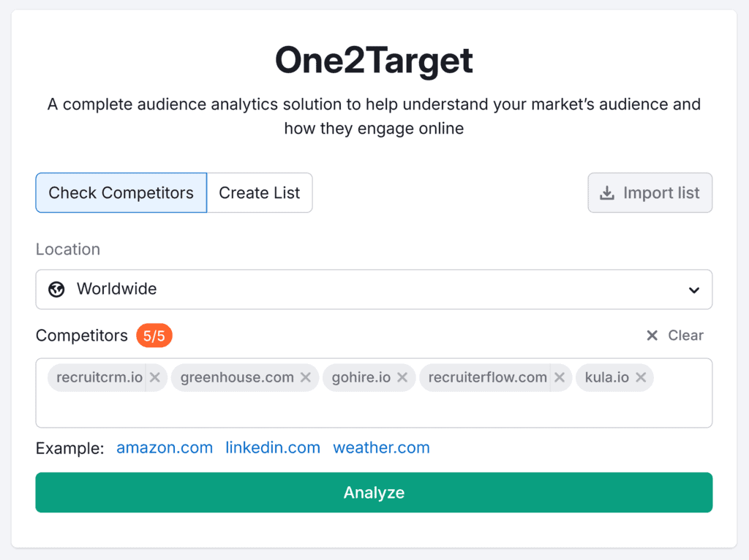This screenshot has height=560, width=749.
Task: Remove gohire.io competitor tag
Action: tap(402, 378)
